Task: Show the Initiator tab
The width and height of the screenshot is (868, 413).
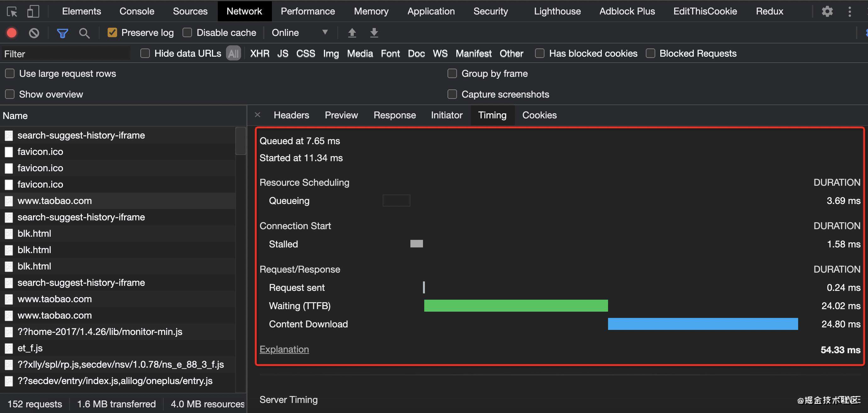Action: (x=447, y=115)
